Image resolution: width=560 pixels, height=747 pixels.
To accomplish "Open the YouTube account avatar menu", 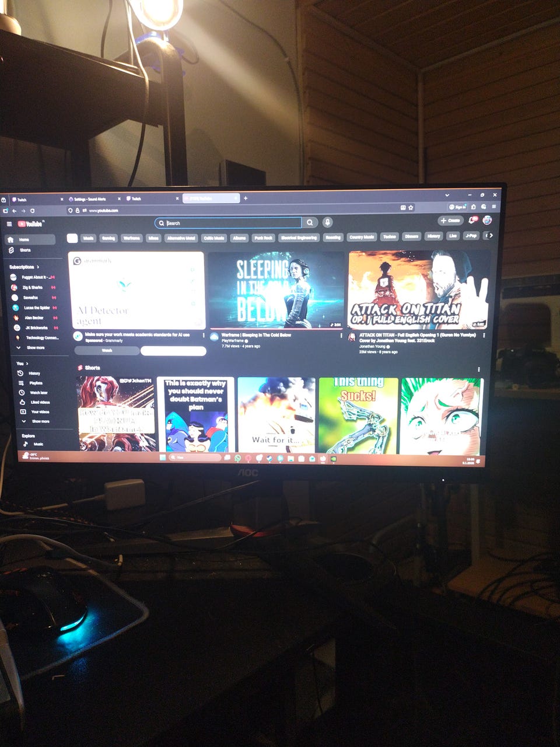I will tap(487, 220).
